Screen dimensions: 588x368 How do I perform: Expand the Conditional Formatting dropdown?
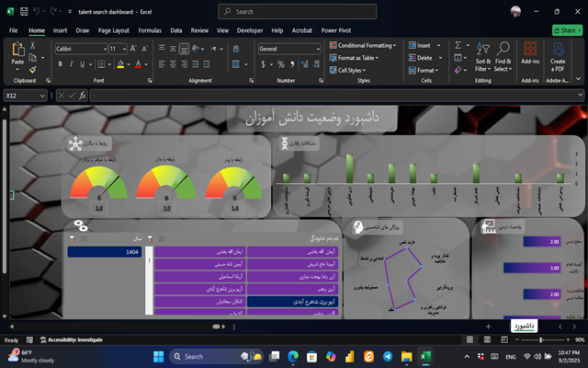click(366, 45)
